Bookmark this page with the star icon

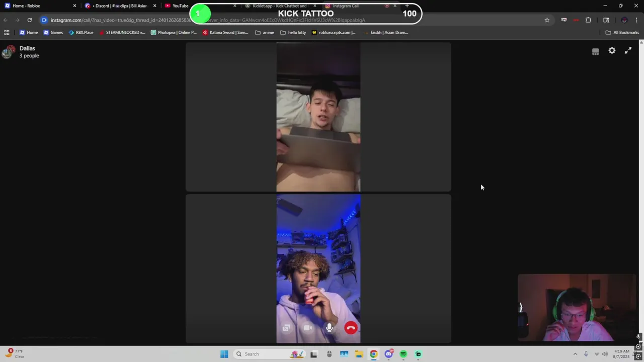[547, 20]
